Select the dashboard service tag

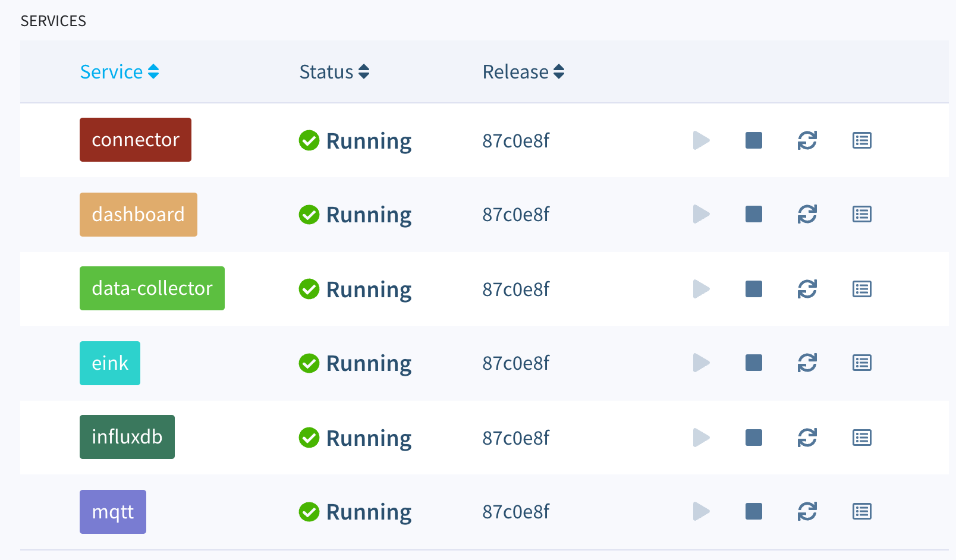pyautogui.click(x=138, y=215)
